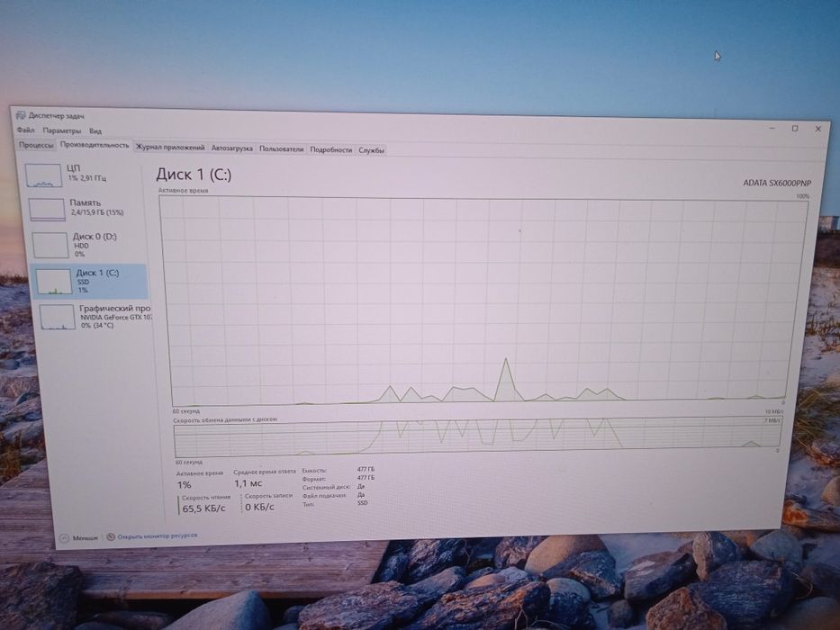This screenshot has width=840, height=630.
Task: Click the disk transfer rate graph
Action: [477, 436]
